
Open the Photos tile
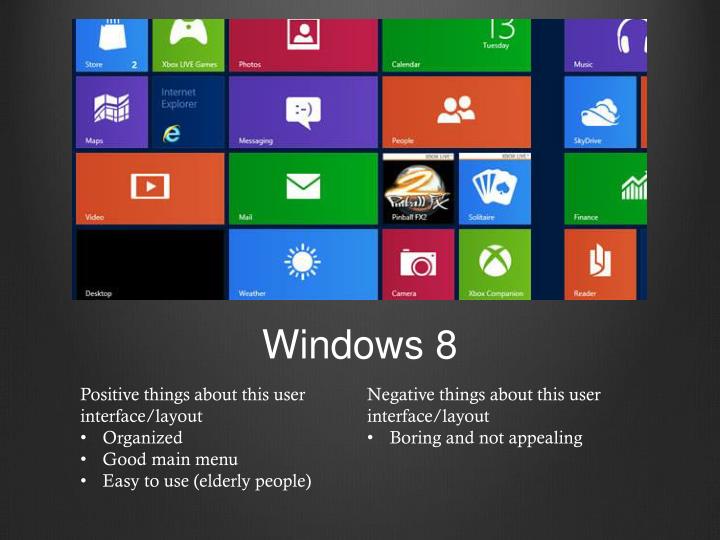303,45
